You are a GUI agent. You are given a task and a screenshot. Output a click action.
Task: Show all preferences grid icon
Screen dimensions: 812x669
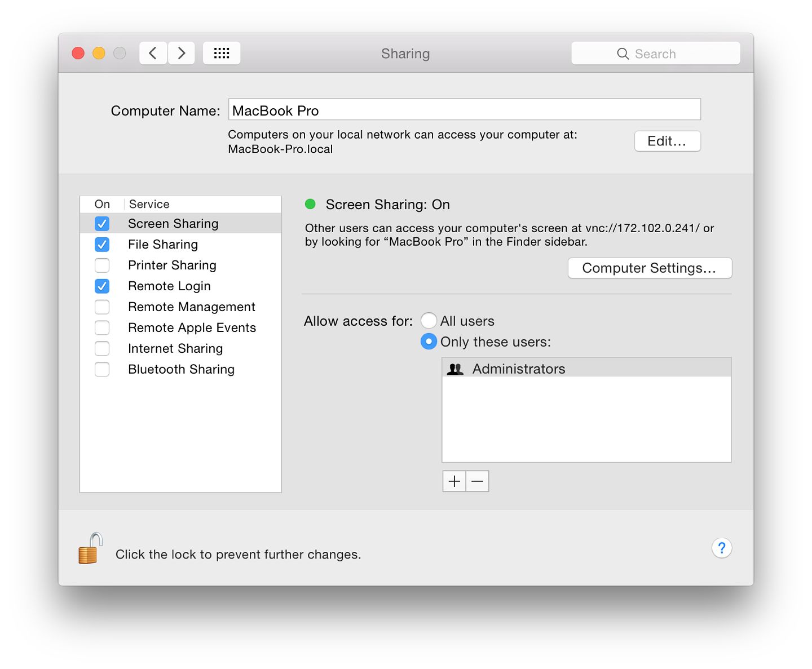tap(222, 53)
